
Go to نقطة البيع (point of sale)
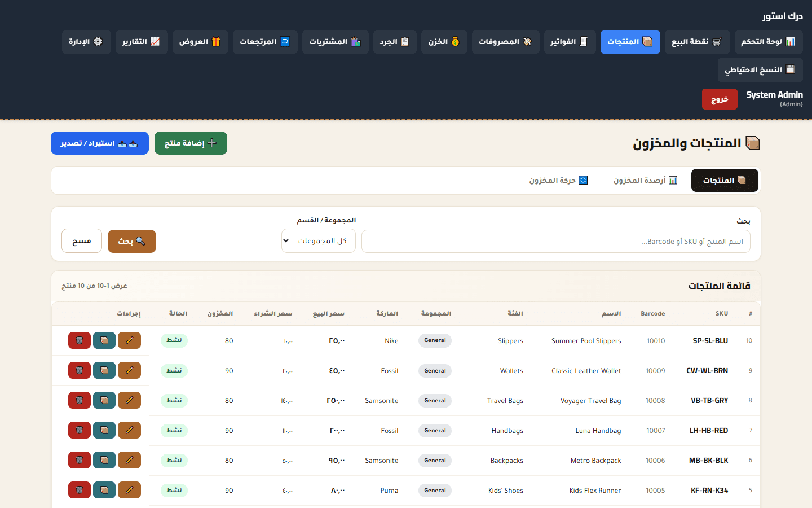(x=697, y=42)
